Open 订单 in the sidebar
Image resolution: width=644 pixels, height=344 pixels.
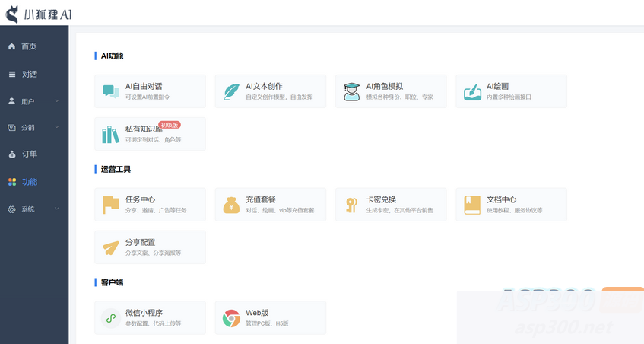29,154
